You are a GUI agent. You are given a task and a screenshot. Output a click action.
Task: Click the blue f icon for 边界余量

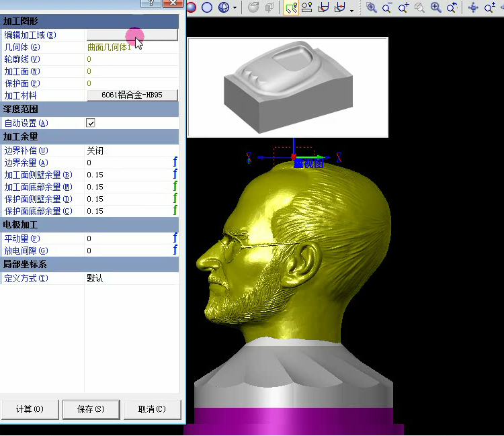tap(175, 162)
